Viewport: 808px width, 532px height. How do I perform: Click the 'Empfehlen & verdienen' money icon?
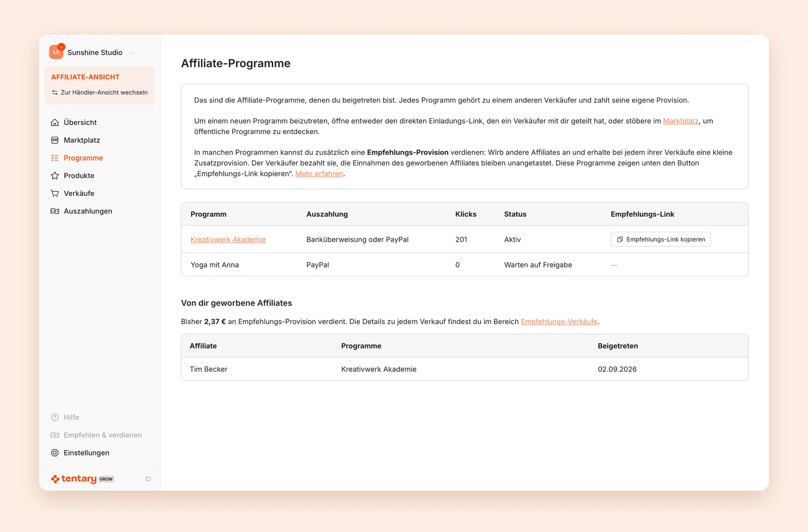point(55,435)
